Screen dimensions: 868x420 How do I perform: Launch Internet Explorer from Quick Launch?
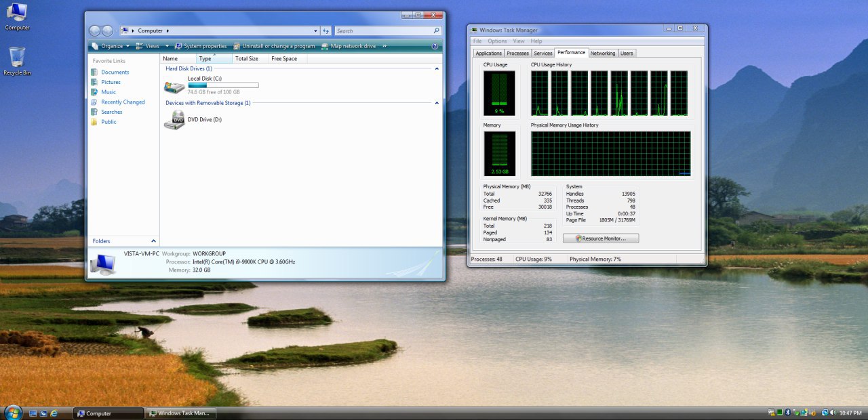tap(54, 413)
